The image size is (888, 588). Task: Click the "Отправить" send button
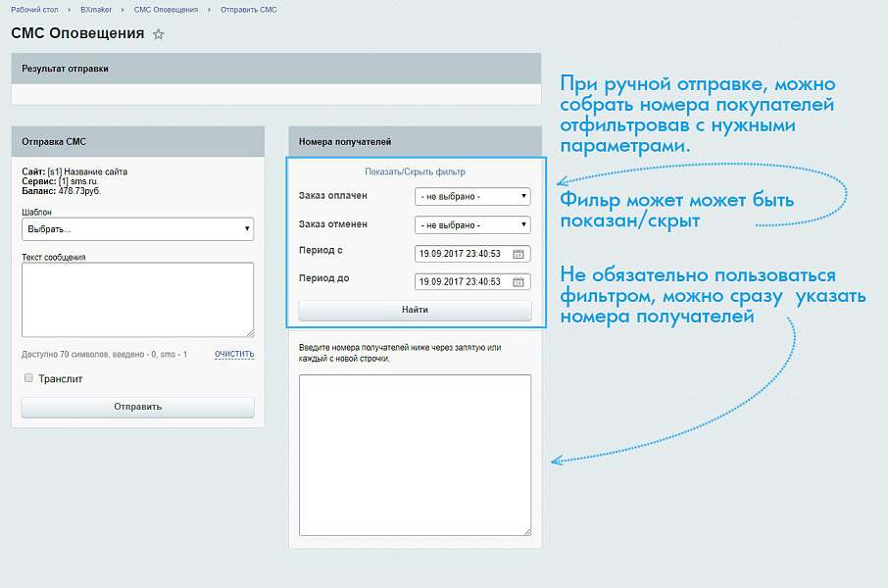pos(137,406)
